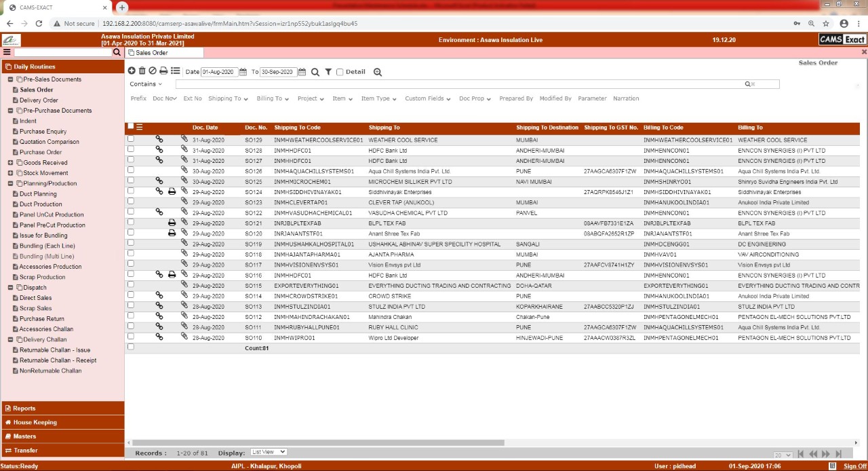Viewport: 868px width, 471px height.
Task: Click the hamburger menu icon in sidebar
Action: 7,52
